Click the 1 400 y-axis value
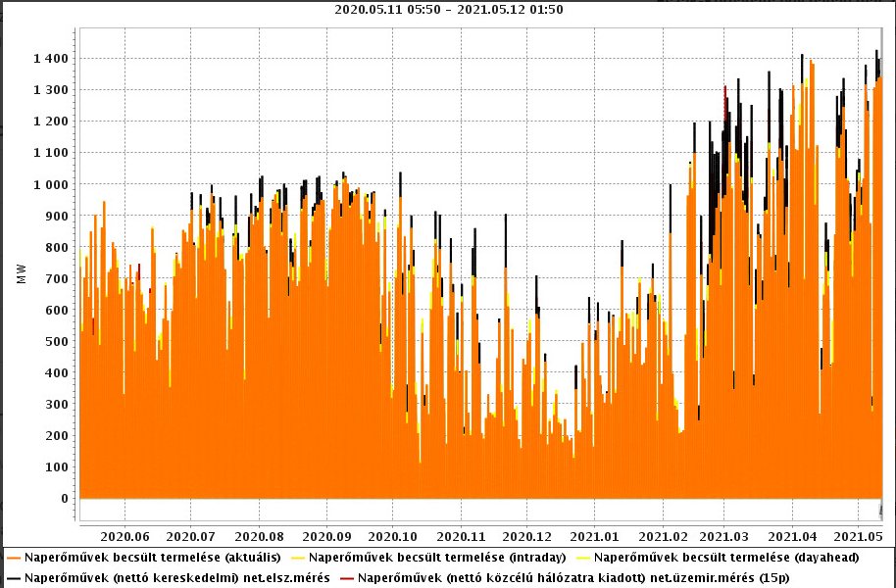 [x=50, y=58]
